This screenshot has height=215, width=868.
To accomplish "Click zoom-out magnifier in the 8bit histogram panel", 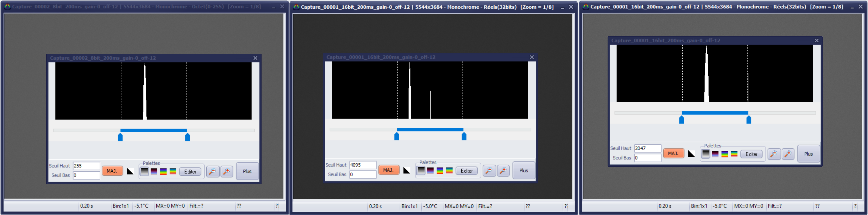I will pos(213,172).
